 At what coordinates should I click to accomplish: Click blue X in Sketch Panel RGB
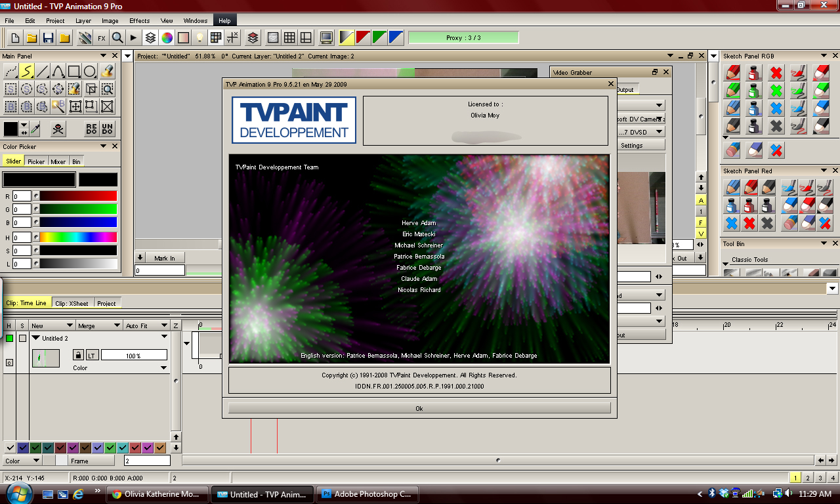click(x=776, y=108)
